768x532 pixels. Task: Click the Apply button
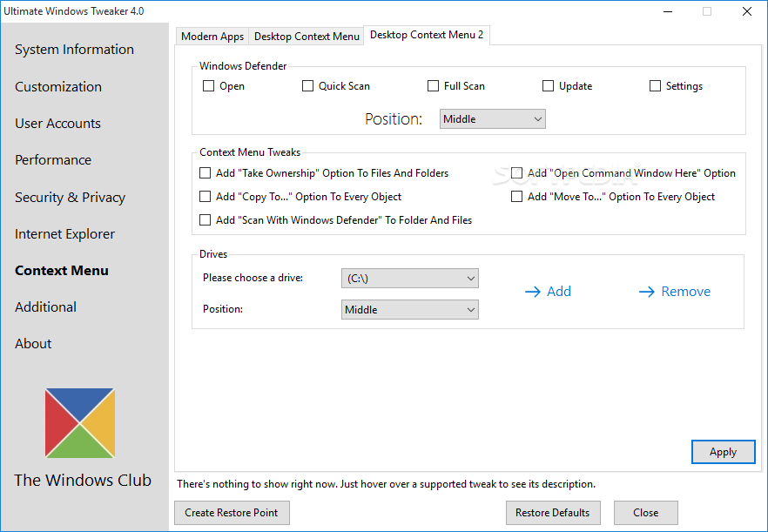(x=723, y=452)
